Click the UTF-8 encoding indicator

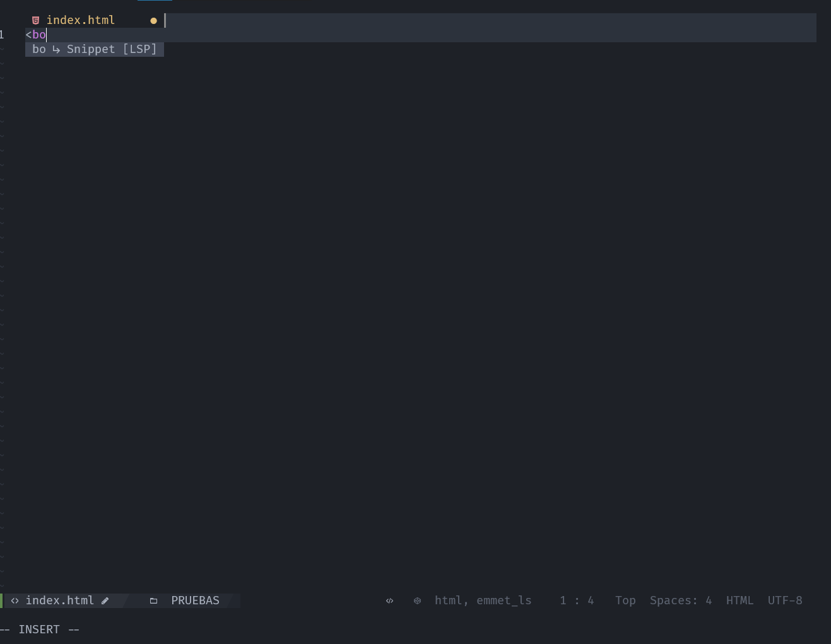pos(785,600)
